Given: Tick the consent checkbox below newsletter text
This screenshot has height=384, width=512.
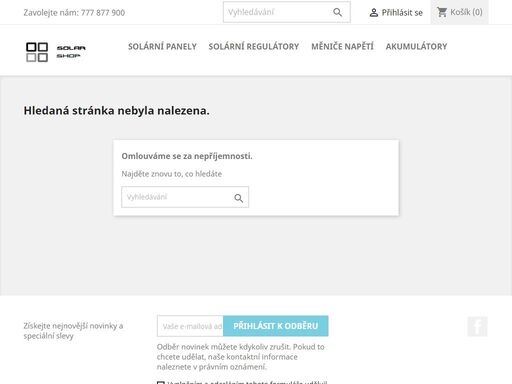Looking at the screenshot, I should pyautogui.click(x=161, y=382).
